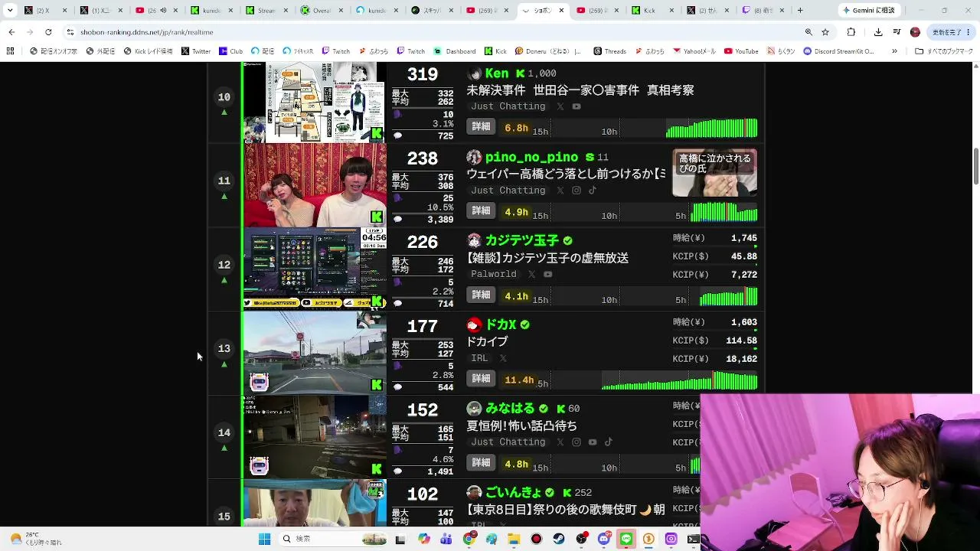The width and height of the screenshot is (980, 551).
Task: Click みなはる's profile avatar
Action: click(475, 409)
